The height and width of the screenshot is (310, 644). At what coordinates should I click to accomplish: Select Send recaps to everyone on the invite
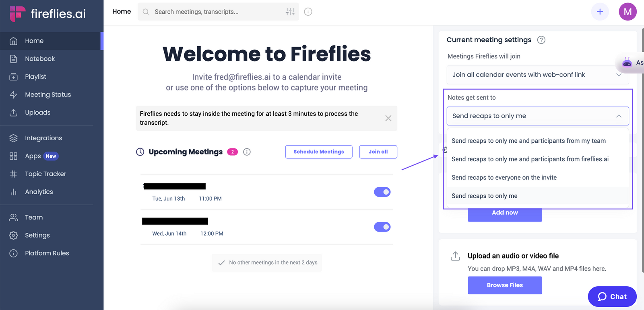click(x=504, y=177)
